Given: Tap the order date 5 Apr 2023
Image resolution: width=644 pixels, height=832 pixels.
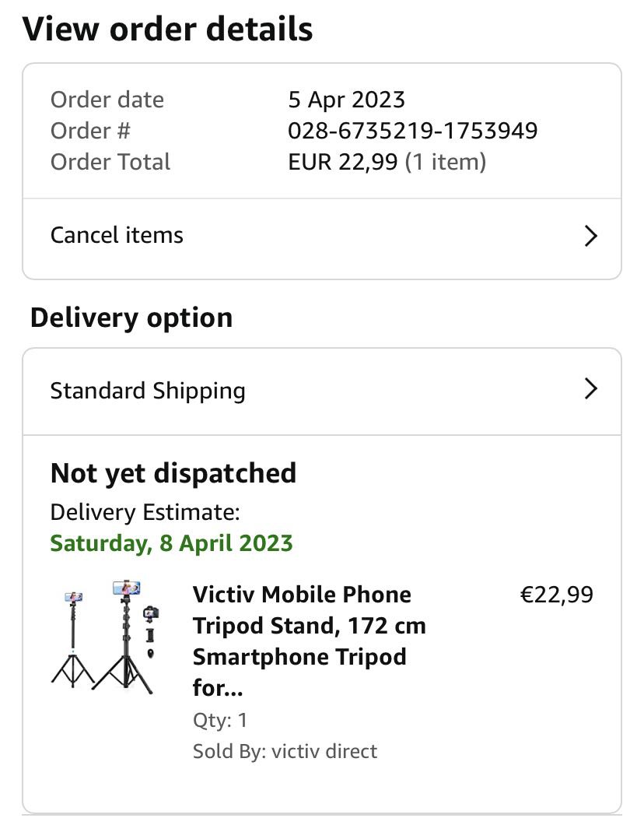Looking at the screenshot, I should (x=346, y=100).
